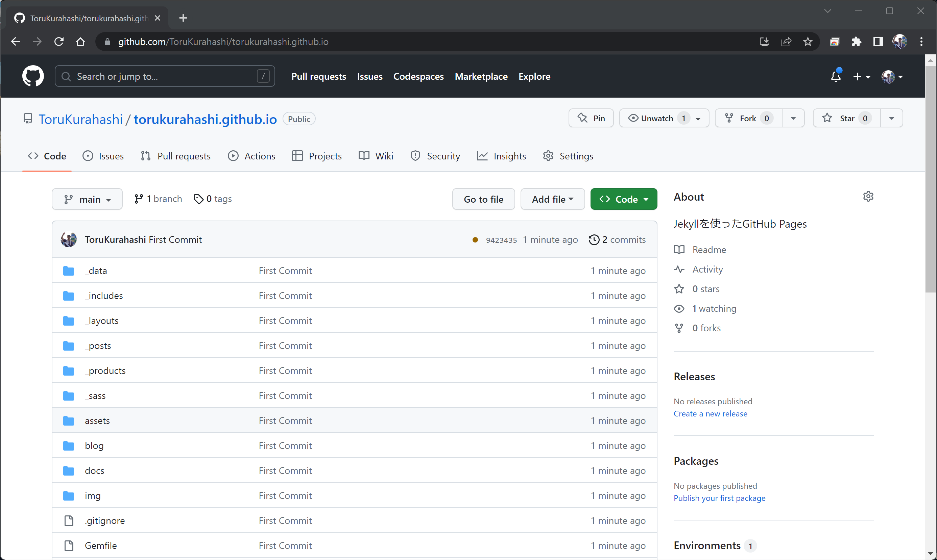This screenshot has height=560, width=937.
Task: Open the create new plus dropdown
Action: click(862, 77)
